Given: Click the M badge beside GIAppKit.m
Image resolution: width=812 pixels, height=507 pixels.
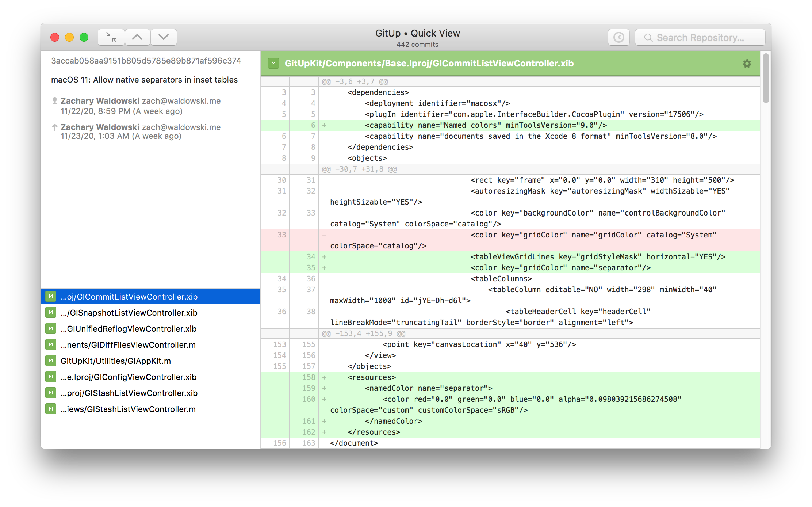Looking at the screenshot, I should tap(51, 361).
